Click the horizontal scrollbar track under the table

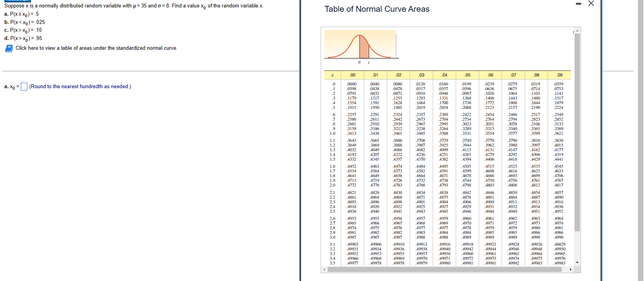tap(447, 270)
